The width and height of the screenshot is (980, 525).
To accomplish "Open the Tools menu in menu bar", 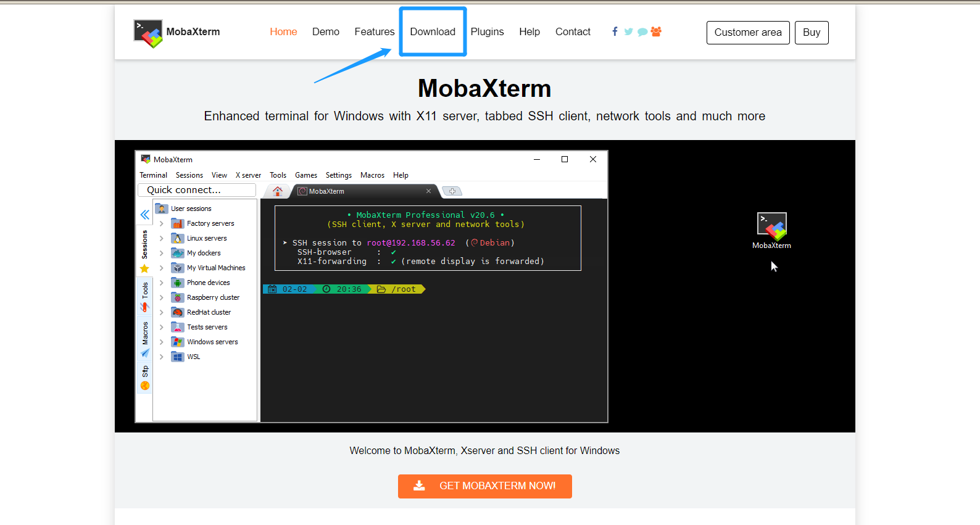I will point(278,175).
